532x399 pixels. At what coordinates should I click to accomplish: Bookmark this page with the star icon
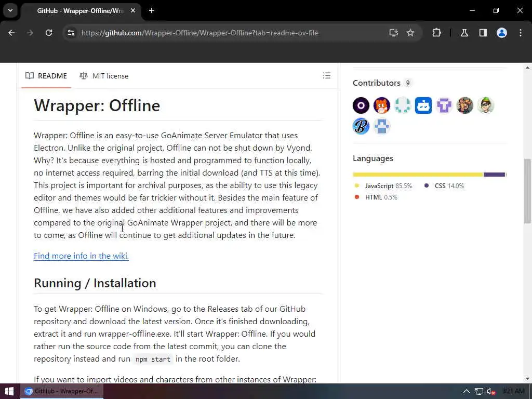pos(410,33)
